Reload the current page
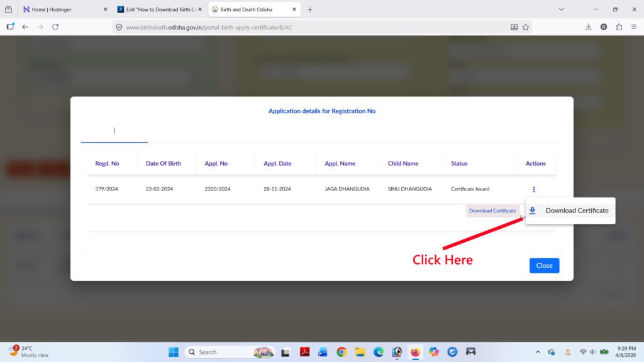This screenshot has height=362, width=644. pyautogui.click(x=55, y=27)
